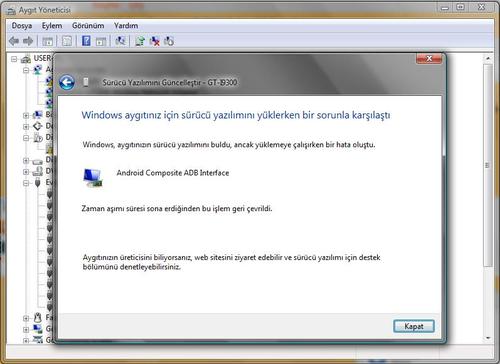Select the first network adapter child with warning
500x364 pixels.
point(49,80)
